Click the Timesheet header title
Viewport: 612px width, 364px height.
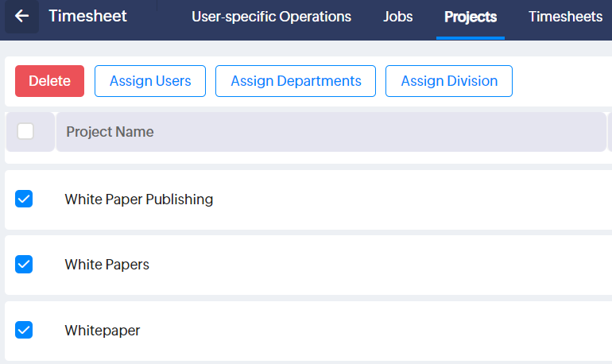pos(87,17)
